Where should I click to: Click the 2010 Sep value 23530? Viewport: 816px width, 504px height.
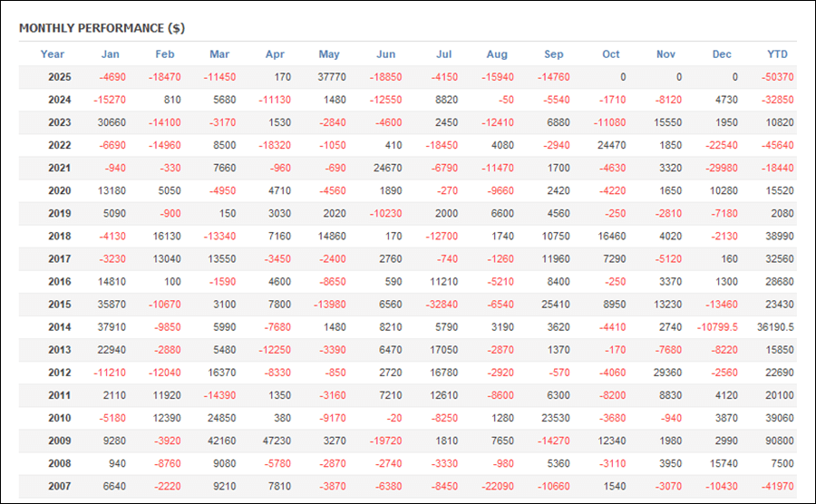coord(556,418)
